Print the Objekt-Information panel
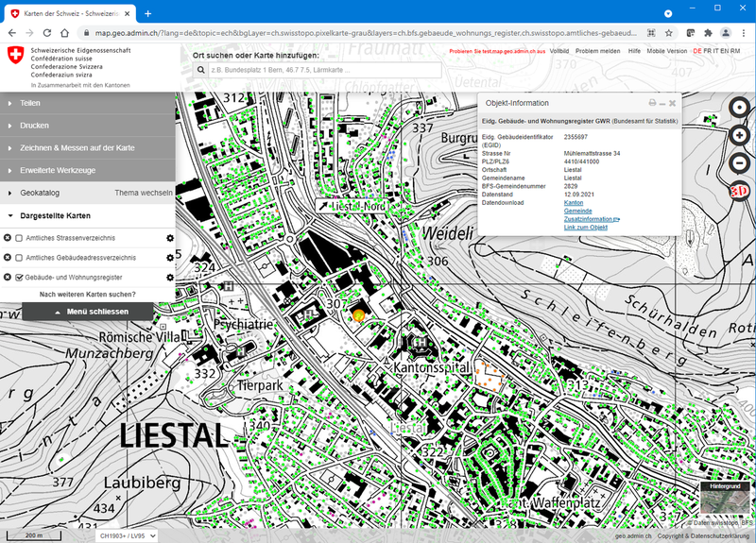The width and height of the screenshot is (756, 543). point(652,103)
